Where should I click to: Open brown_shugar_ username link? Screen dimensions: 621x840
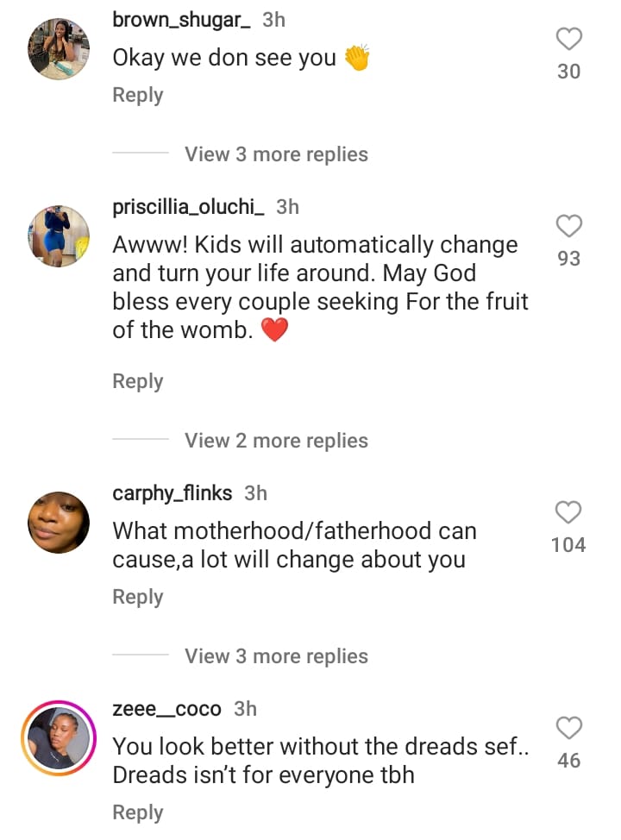point(182,20)
